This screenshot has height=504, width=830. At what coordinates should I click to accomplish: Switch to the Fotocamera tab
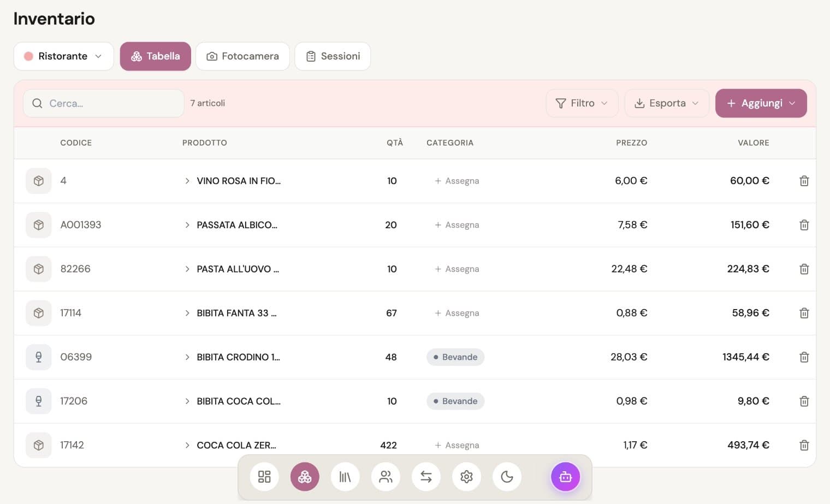pyautogui.click(x=242, y=56)
